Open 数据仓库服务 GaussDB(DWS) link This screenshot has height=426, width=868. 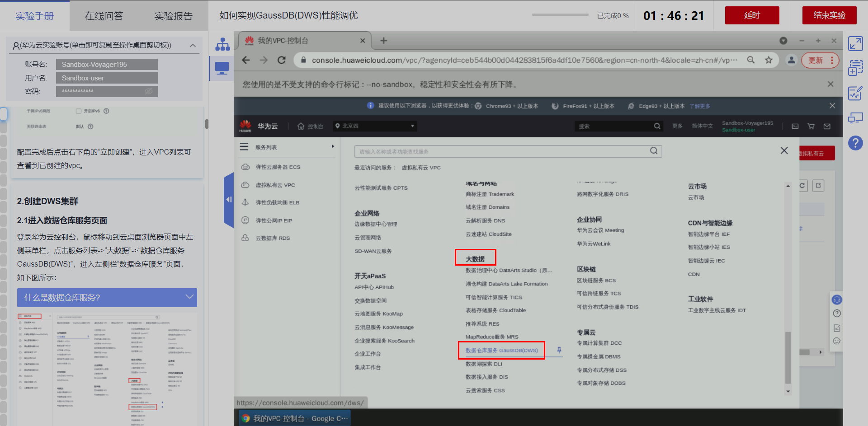tap(502, 350)
